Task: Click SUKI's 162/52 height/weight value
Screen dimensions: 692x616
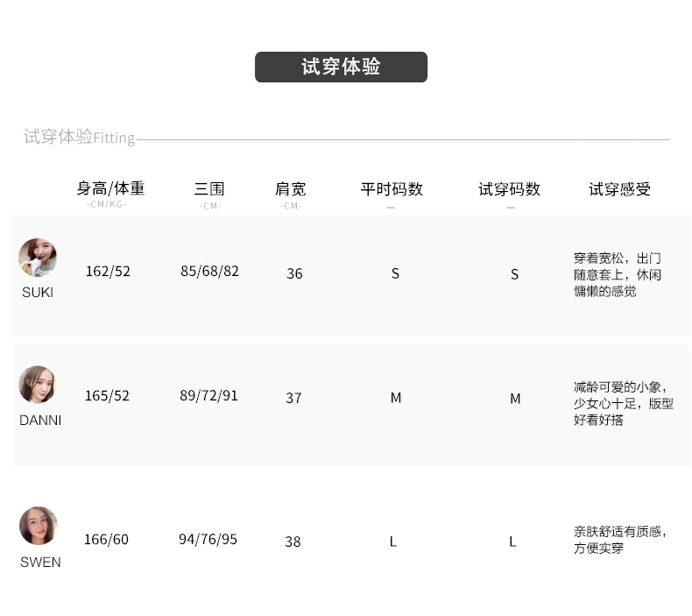Action: coord(108,272)
